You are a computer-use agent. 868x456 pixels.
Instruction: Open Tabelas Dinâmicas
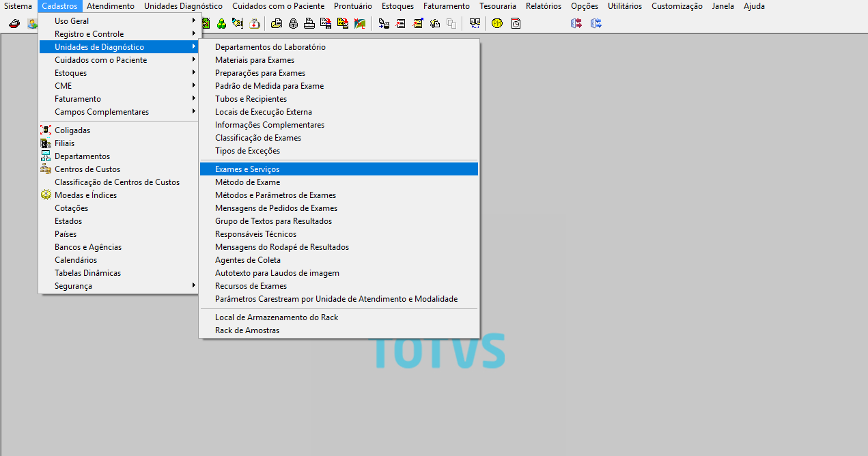(118, 273)
